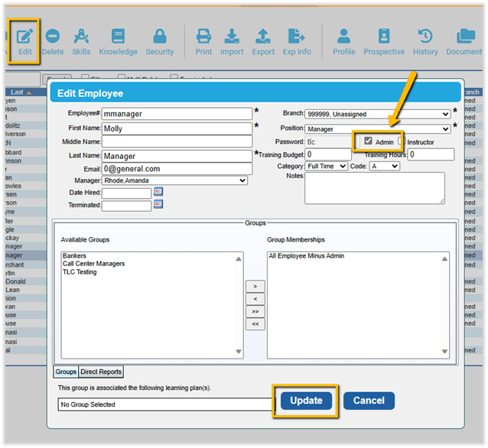Open the Terminated calendar picker
The width and height of the screenshot is (488, 448).
tap(158, 204)
